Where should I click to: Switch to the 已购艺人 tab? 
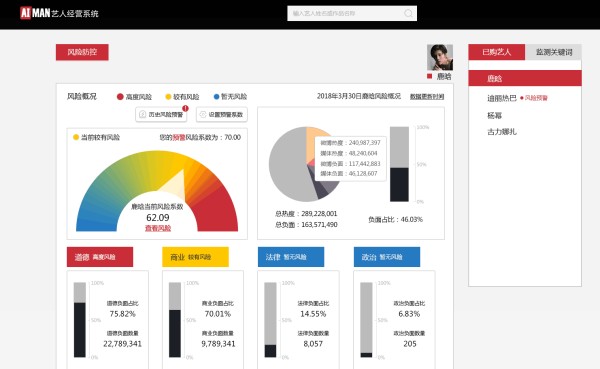[x=497, y=52]
